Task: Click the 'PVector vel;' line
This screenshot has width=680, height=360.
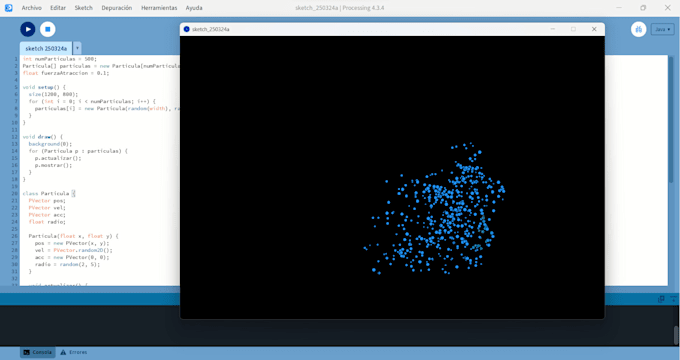Action: (47, 208)
